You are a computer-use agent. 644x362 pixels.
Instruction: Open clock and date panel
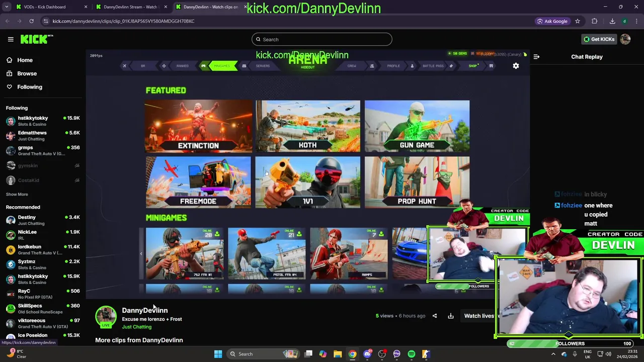[628, 354]
